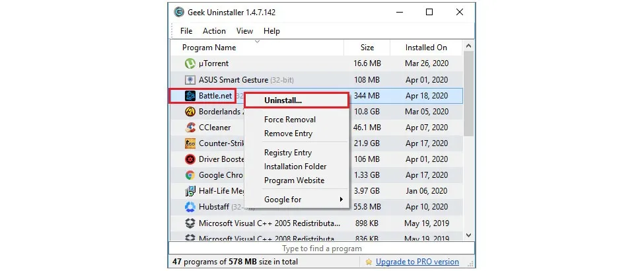The image size is (644, 271).
Task: Click the Half-Life program icon
Action: pos(190,191)
